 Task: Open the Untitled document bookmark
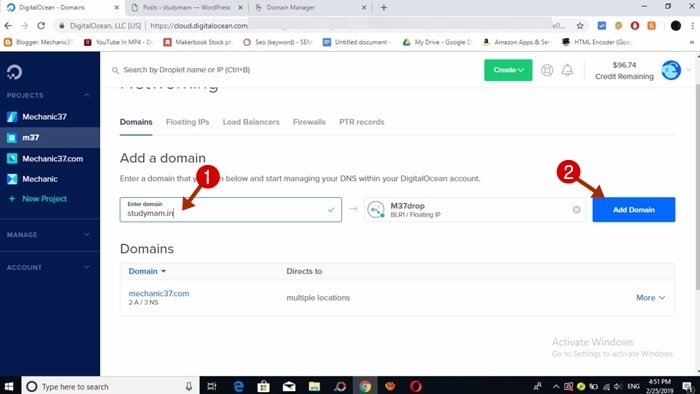[x=357, y=42]
